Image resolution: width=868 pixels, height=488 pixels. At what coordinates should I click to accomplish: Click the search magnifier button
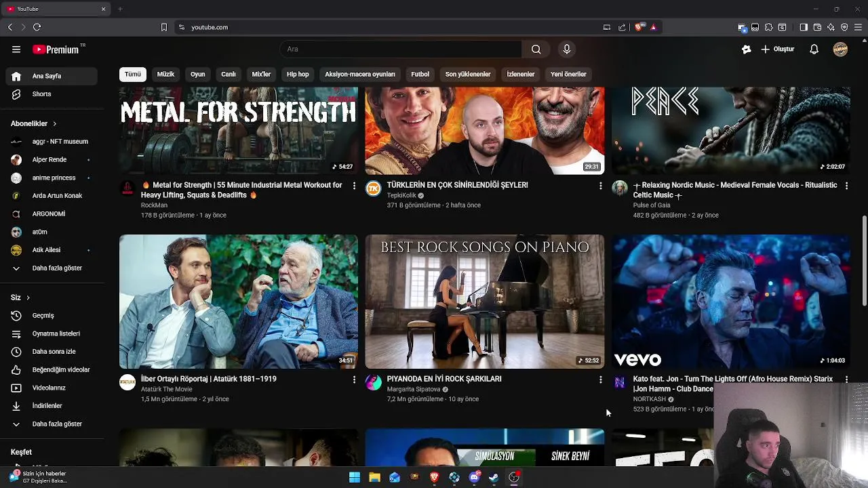point(536,49)
